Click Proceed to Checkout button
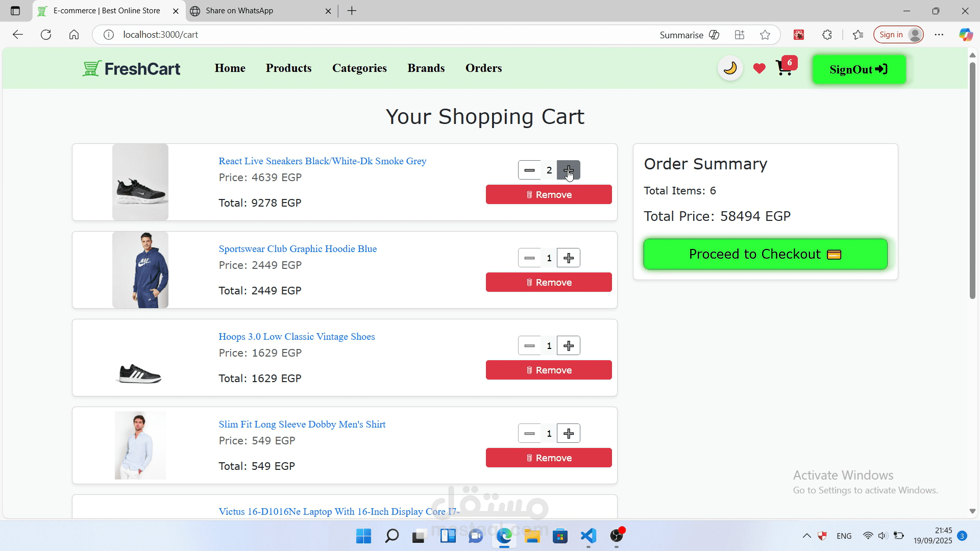 [x=765, y=254]
